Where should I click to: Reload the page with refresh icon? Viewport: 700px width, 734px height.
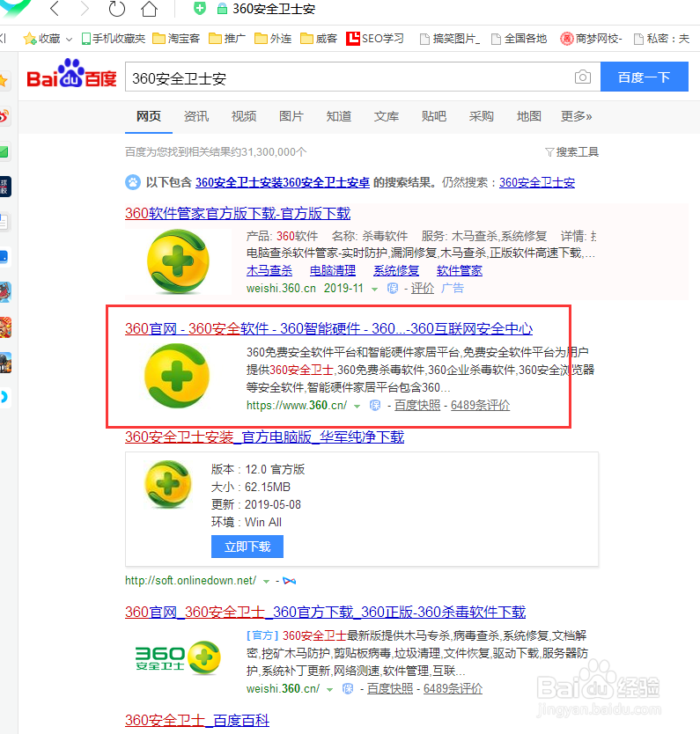pyautogui.click(x=116, y=9)
